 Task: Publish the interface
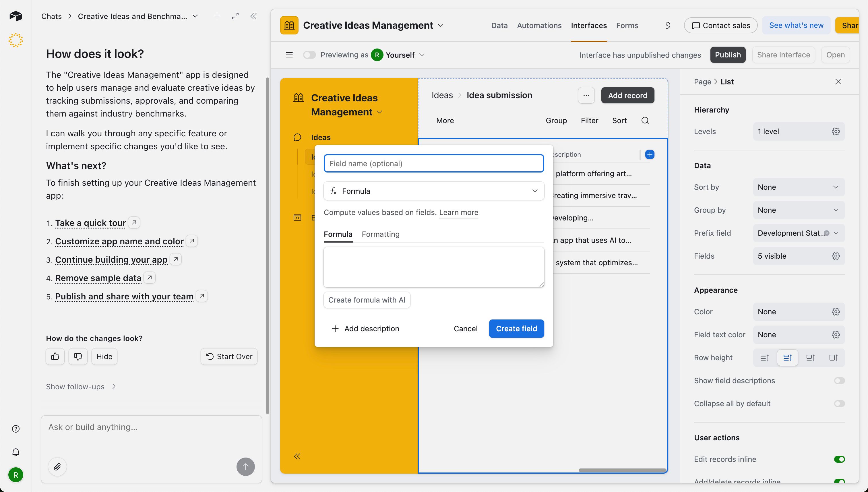point(727,55)
